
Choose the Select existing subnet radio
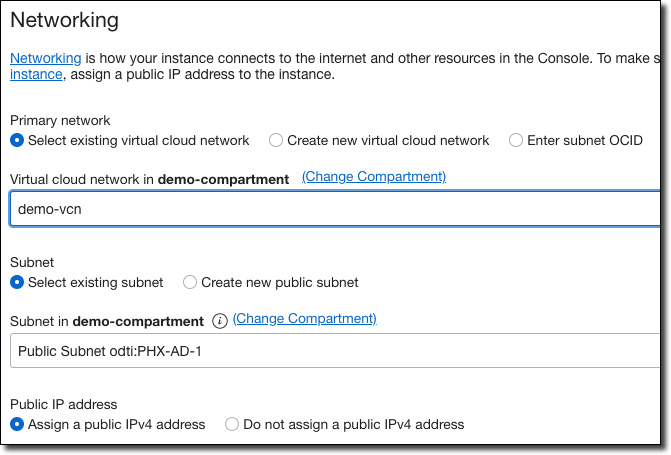coord(17,283)
